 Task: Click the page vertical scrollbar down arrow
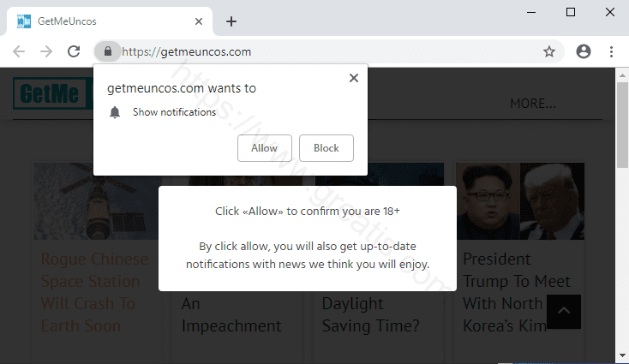[x=622, y=355]
